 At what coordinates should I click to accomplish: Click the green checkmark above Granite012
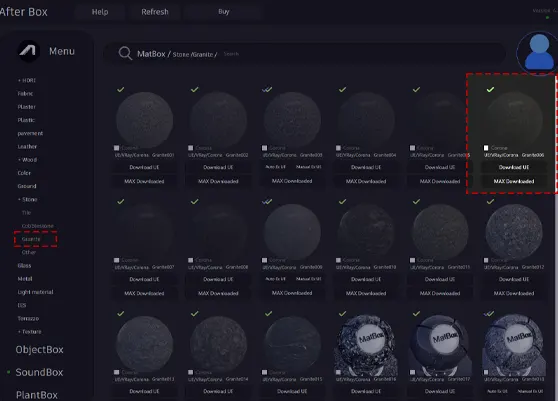(x=490, y=201)
